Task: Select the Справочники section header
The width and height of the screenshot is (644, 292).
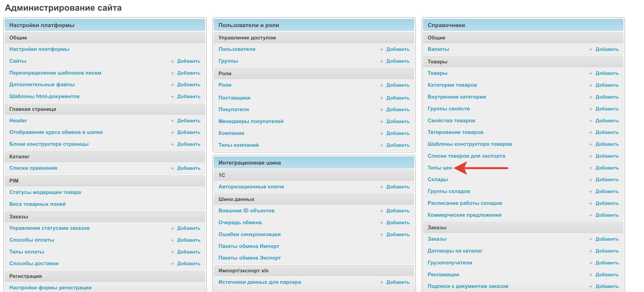Action: 446,25
